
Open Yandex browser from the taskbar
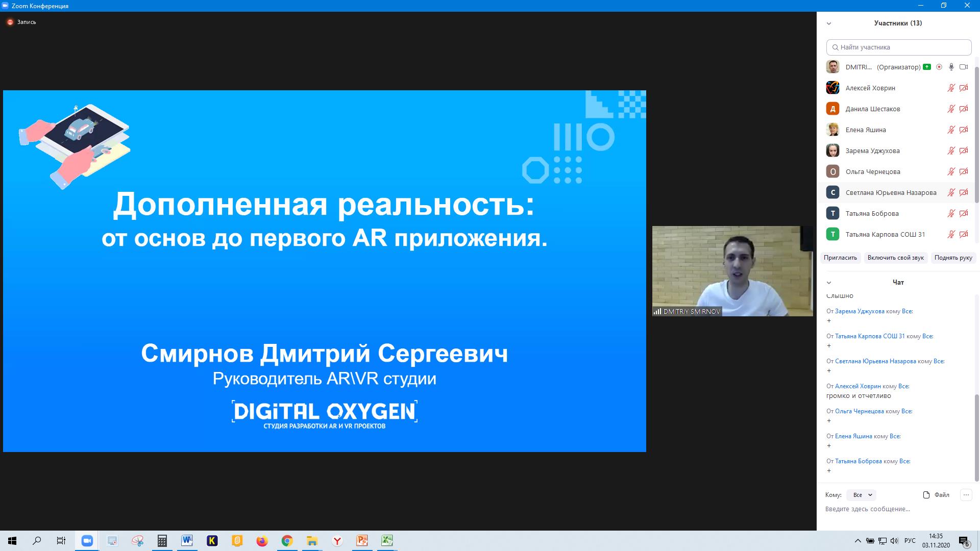click(x=337, y=541)
